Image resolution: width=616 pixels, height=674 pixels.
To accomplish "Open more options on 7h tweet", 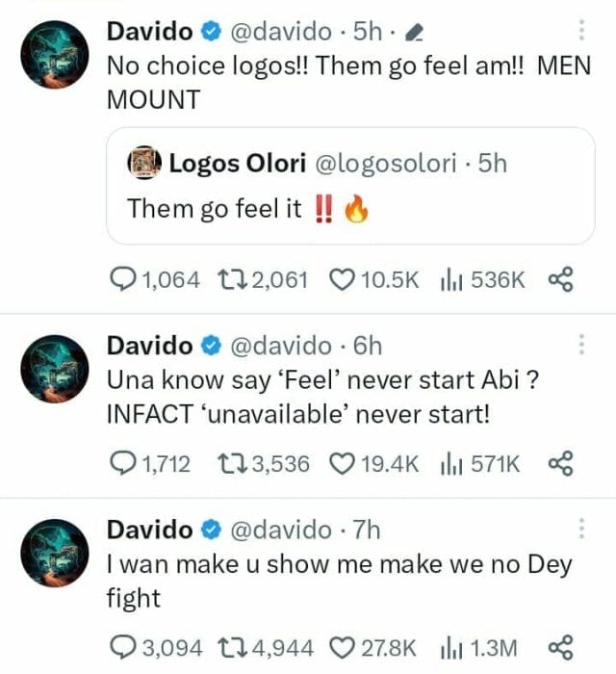I will point(580,529).
